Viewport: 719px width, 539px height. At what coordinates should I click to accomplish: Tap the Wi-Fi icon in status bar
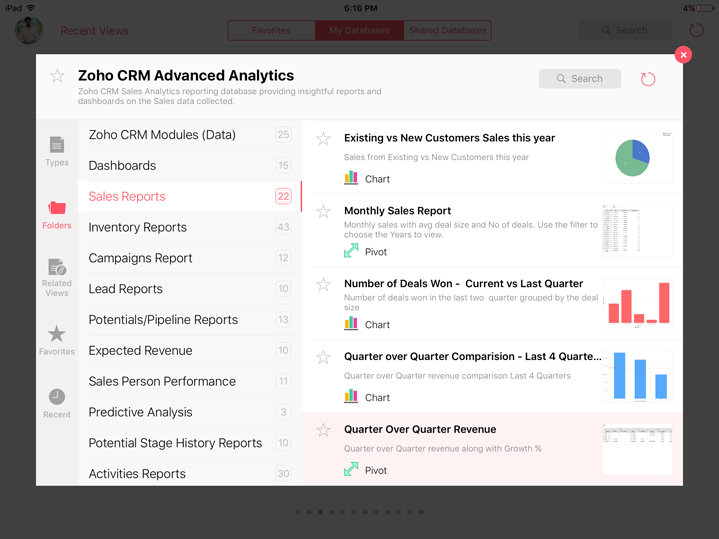click(x=31, y=8)
